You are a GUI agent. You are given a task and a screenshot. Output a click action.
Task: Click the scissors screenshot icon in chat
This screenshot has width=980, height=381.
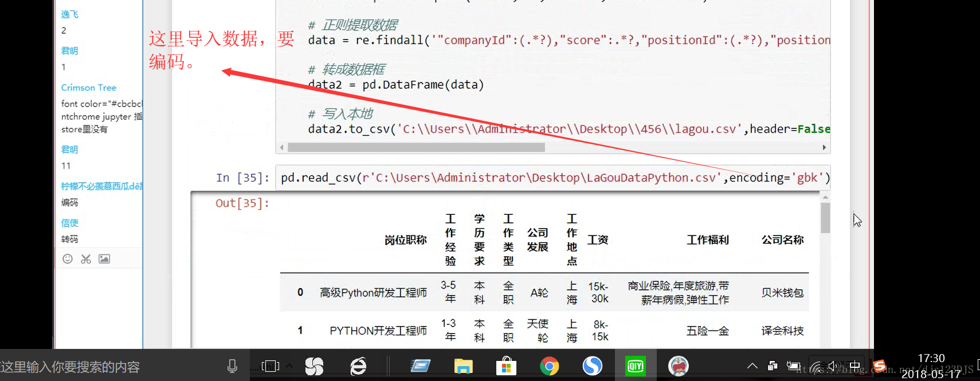coord(86,259)
